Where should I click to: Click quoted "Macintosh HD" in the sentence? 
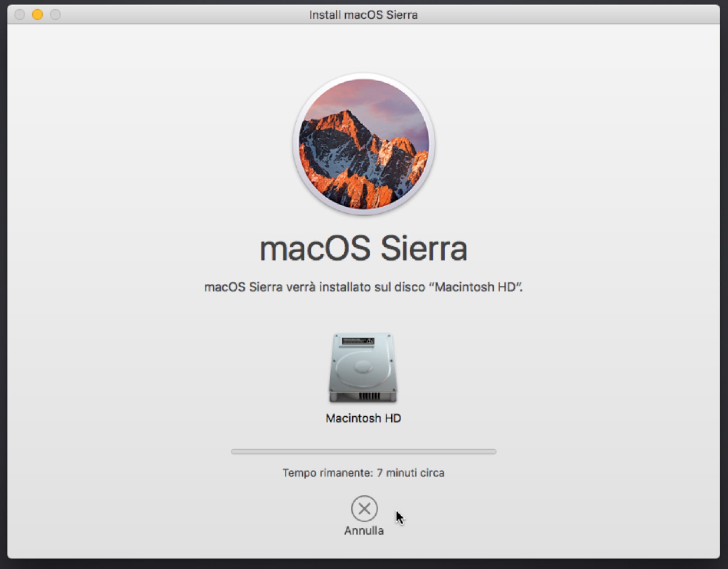click(476, 287)
